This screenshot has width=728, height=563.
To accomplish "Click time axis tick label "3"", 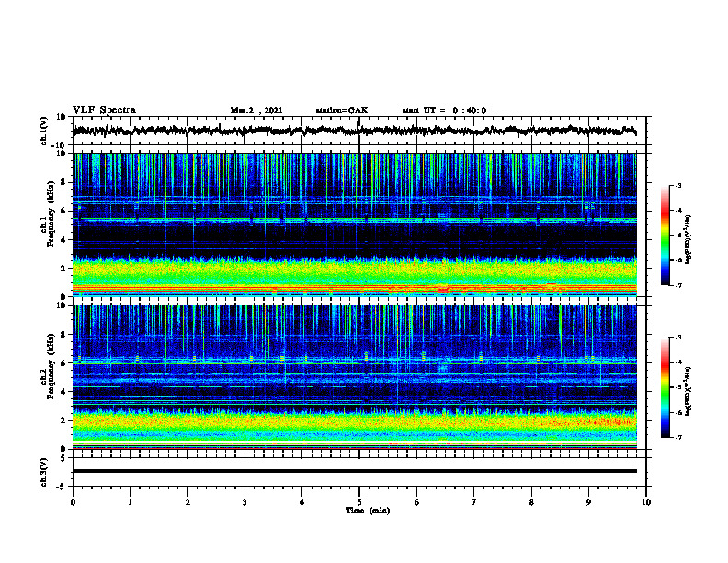I will 245,502.
